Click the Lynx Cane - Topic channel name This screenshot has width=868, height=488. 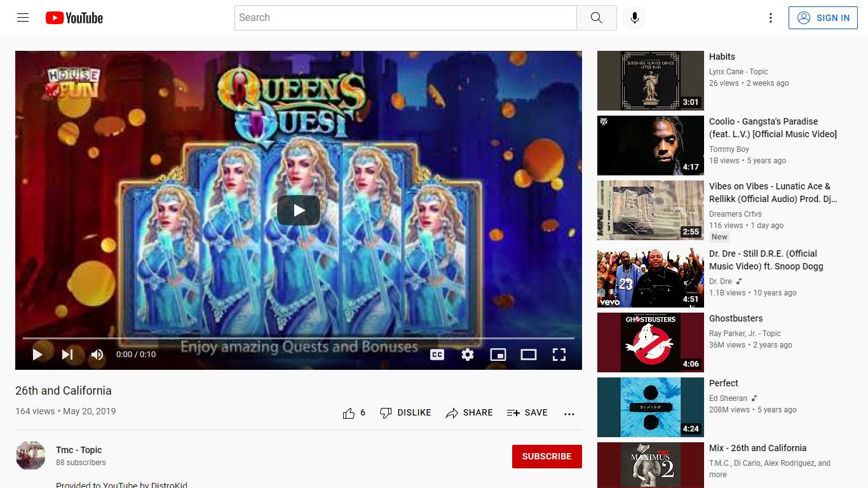tap(738, 72)
